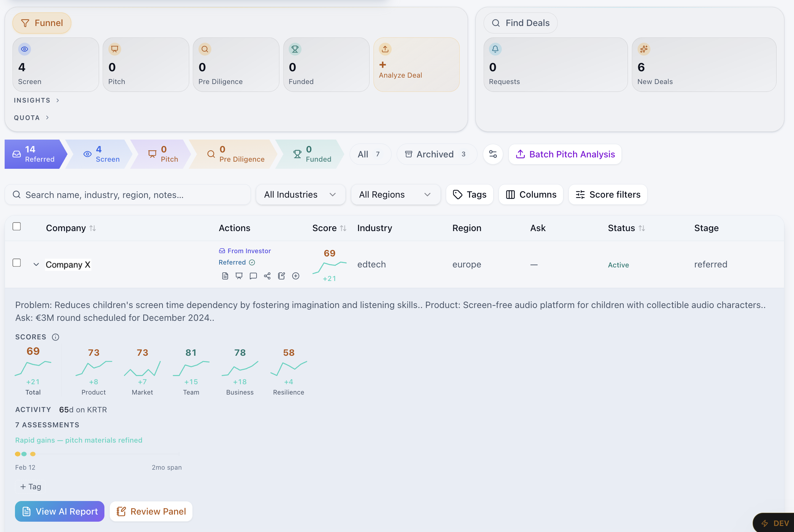Image resolution: width=794 pixels, height=532 pixels.
Task: Open the All Industries dropdown
Action: 300,194
